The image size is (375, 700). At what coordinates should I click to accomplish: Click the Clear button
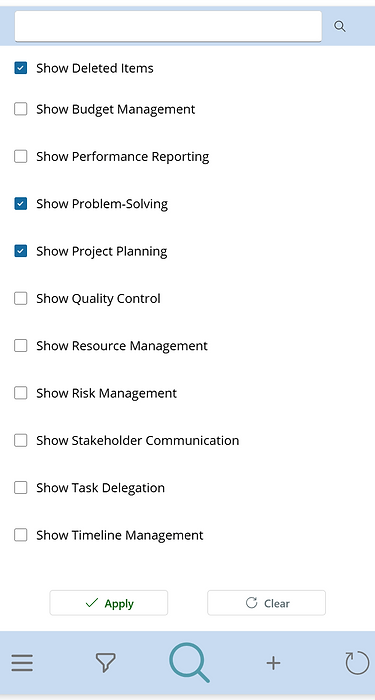point(267,603)
